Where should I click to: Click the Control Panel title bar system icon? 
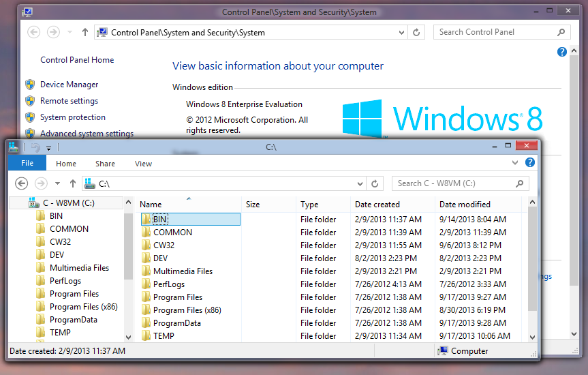coord(27,12)
